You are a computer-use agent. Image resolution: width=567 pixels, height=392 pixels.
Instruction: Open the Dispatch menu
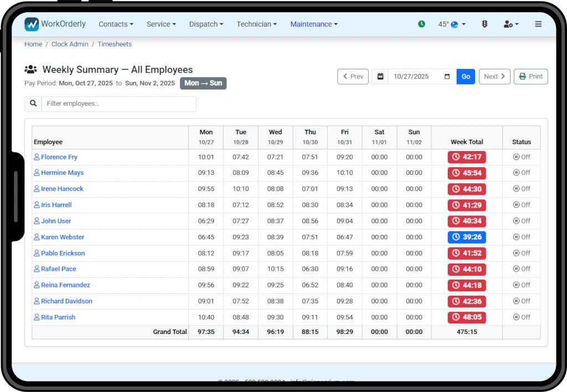point(206,24)
